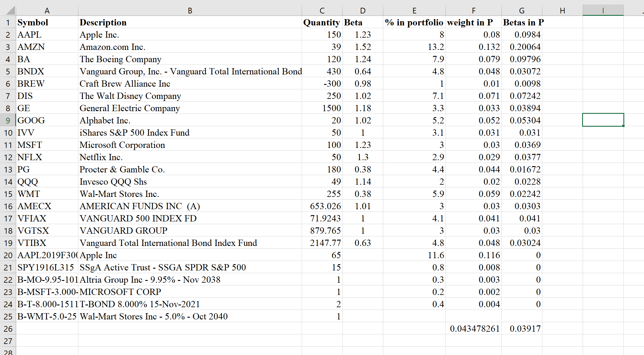Select row 26 header
This screenshot has width=644, height=355.
point(8,328)
